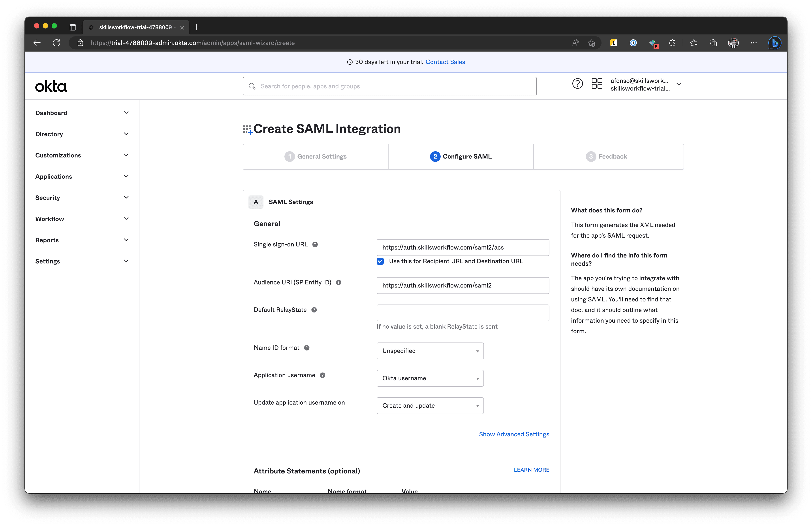Image resolution: width=812 pixels, height=526 pixels.
Task: Open a new browser tab
Action: tap(197, 27)
